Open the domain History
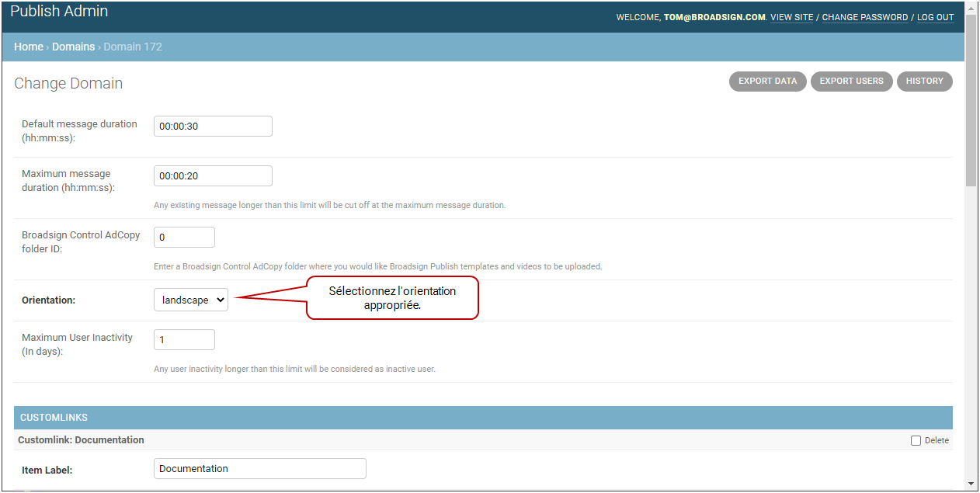Image resolution: width=980 pixels, height=493 pixels. (x=925, y=81)
